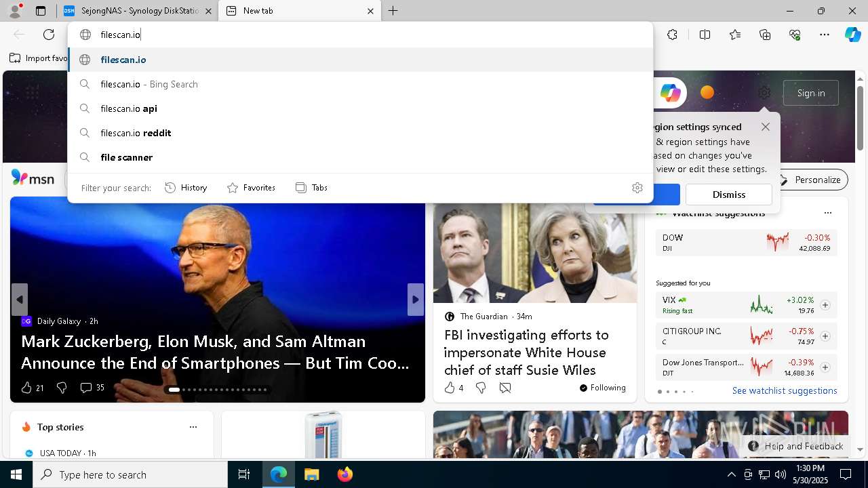Like The Guardian FBI story
Viewport: 868px width, 488px height.
pos(454,388)
